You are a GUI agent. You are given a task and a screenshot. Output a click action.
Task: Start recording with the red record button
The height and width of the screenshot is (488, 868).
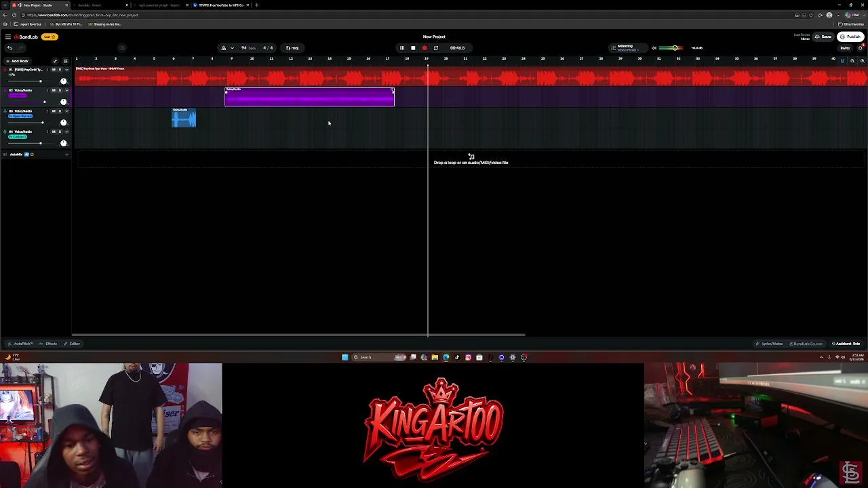[x=425, y=48]
